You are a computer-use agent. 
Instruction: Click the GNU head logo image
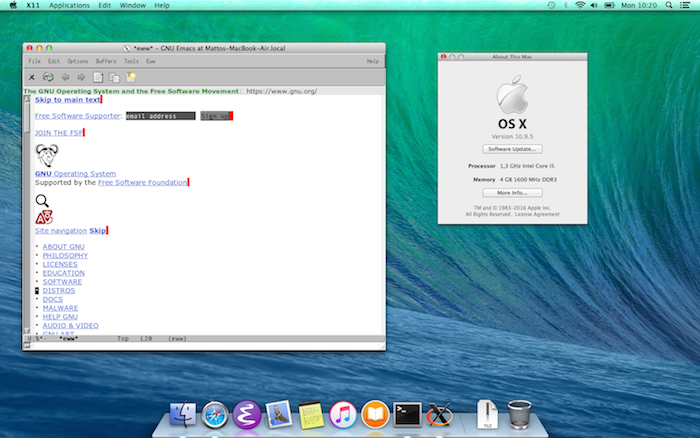[x=47, y=155]
